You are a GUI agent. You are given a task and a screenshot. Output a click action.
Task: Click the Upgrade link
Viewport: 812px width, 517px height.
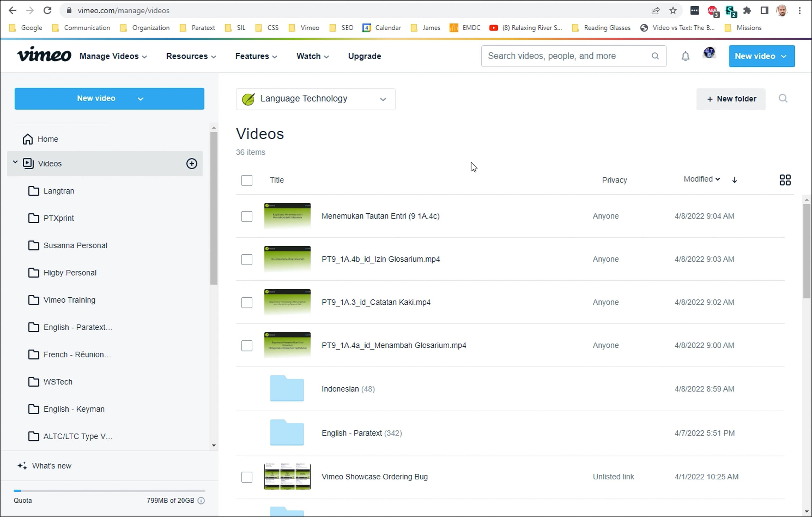[364, 56]
